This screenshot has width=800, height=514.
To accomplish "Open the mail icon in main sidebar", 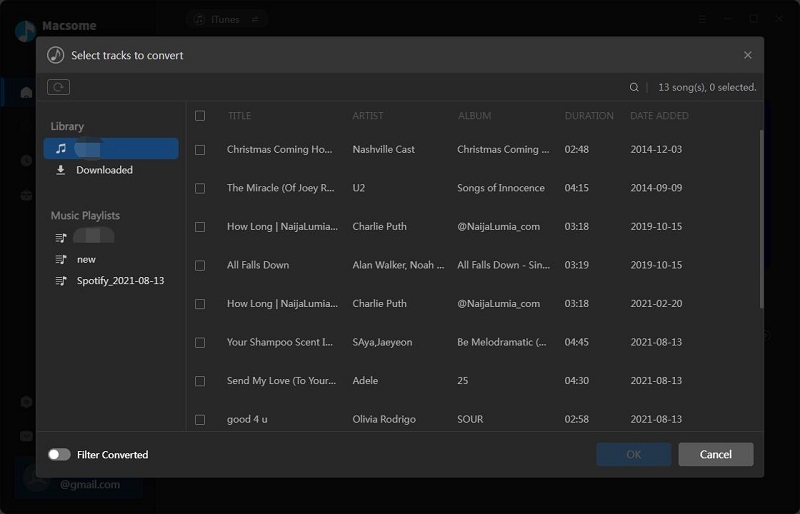I will click(26, 436).
